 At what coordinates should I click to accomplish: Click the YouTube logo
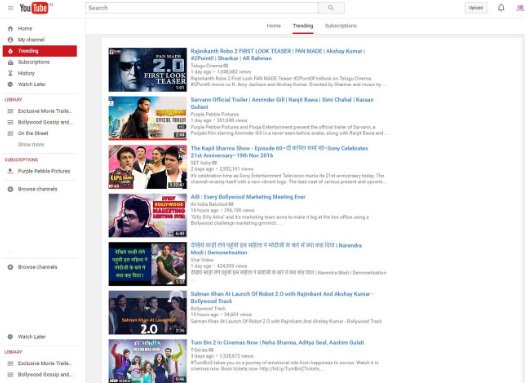34,8
